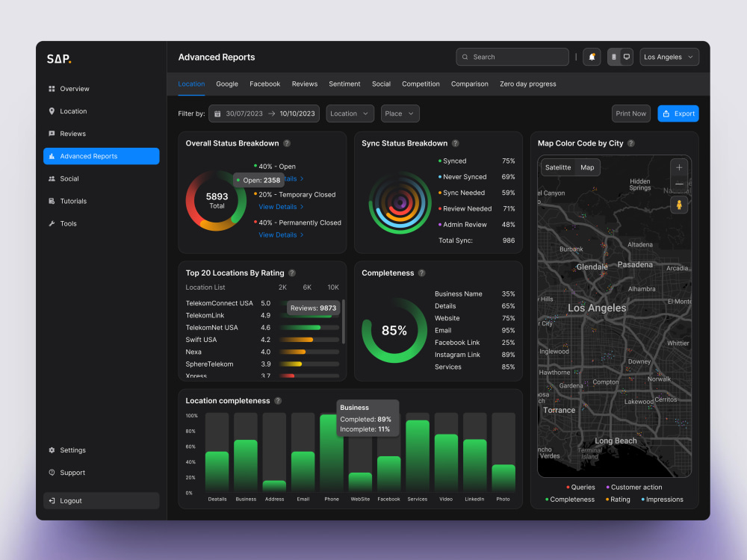Click the Top 20 Locations list scrollbar
Image resolution: width=747 pixels, height=560 pixels.
343,321
